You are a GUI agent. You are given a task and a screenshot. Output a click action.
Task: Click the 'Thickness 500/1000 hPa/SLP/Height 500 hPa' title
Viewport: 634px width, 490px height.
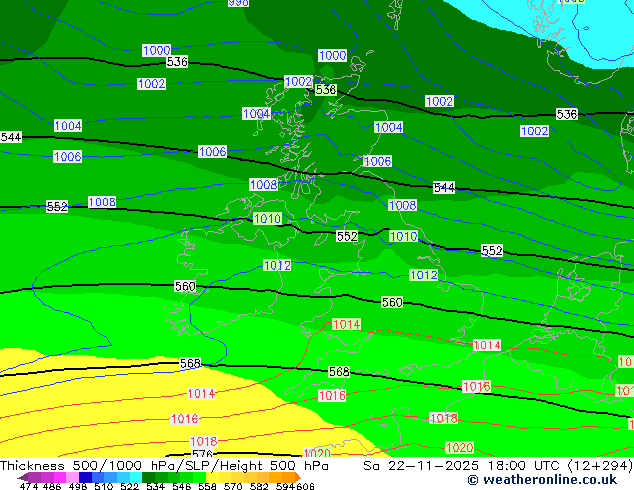coord(164,466)
